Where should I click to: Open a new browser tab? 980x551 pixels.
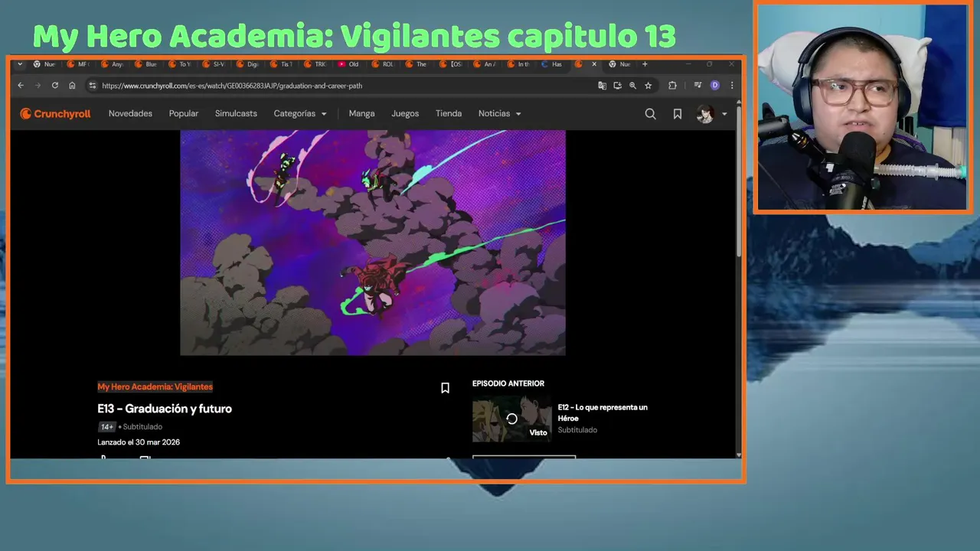click(x=645, y=64)
